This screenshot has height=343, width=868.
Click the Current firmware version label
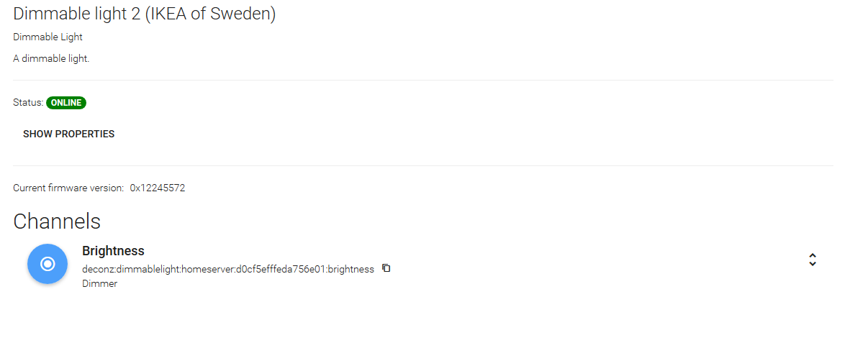[68, 188]
